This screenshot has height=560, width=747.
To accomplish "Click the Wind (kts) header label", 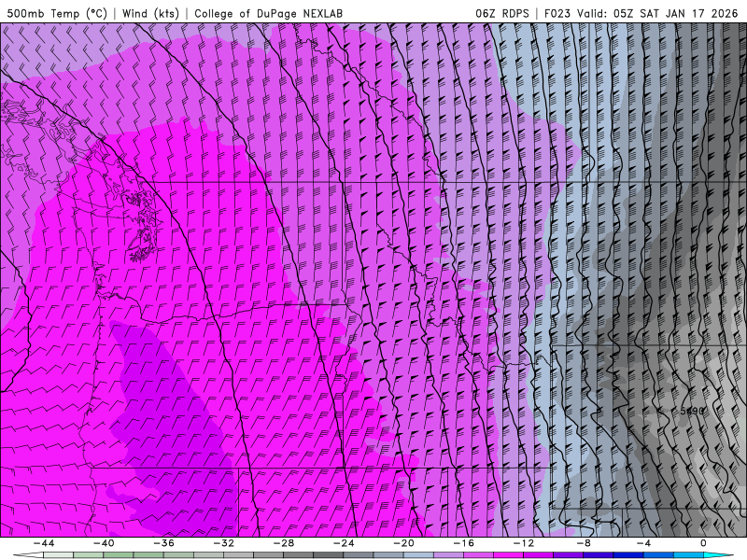I will pos(153,13).
